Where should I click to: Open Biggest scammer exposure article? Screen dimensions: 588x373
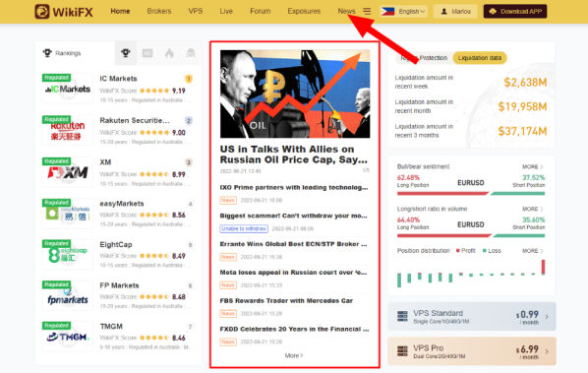click(x=294, y=216)
